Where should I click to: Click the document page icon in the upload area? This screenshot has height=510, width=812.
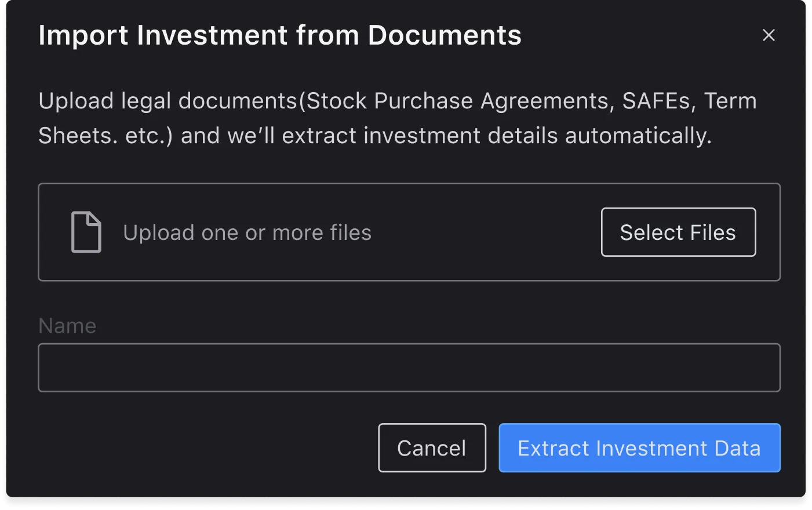86,232
